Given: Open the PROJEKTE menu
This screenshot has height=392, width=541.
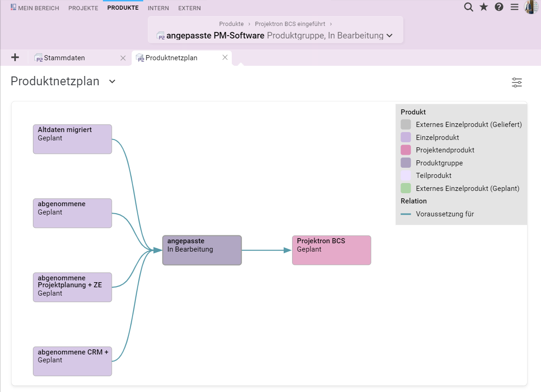Looking at the screenshot, I should point(83,8).
